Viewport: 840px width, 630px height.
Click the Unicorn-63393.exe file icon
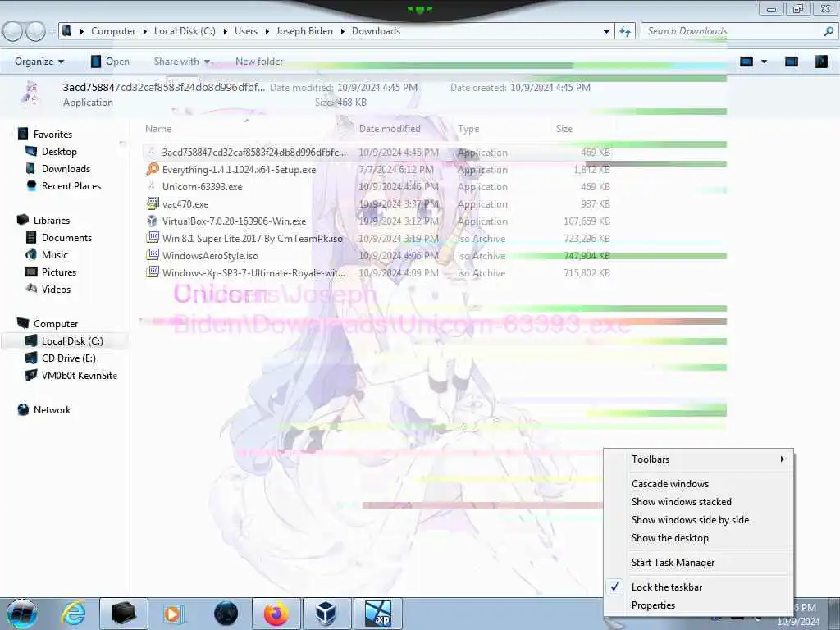coord(153,186)
